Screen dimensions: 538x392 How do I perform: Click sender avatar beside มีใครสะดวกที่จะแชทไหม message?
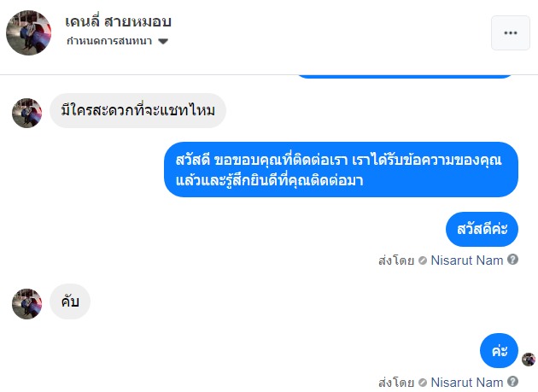pyautogui.click(x=27, y=112)
